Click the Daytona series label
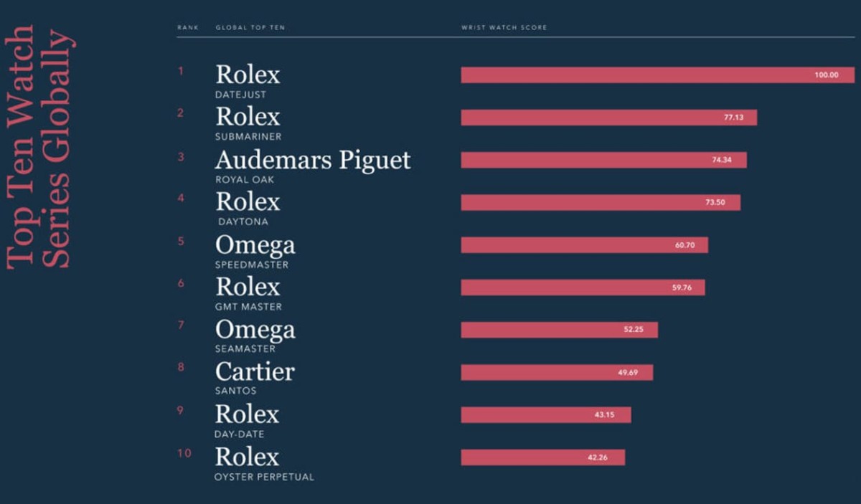 click(243, 222)
